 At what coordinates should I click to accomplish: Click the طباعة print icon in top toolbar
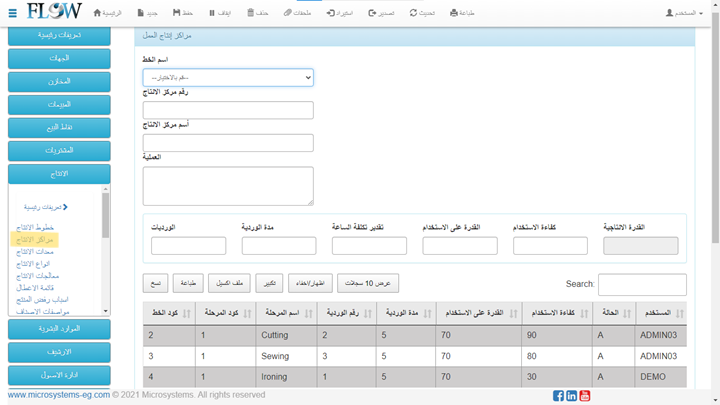(x=462, y=13)
